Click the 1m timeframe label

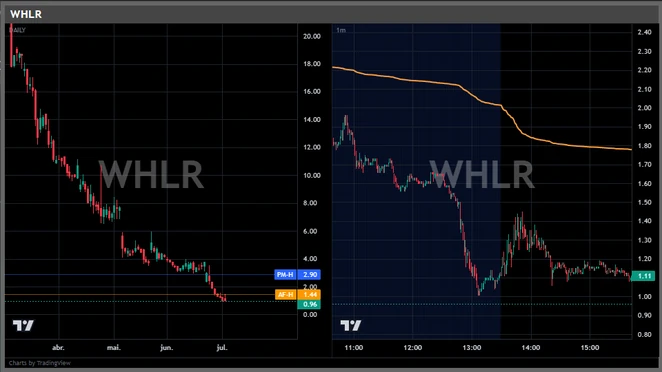click(341, 30)
